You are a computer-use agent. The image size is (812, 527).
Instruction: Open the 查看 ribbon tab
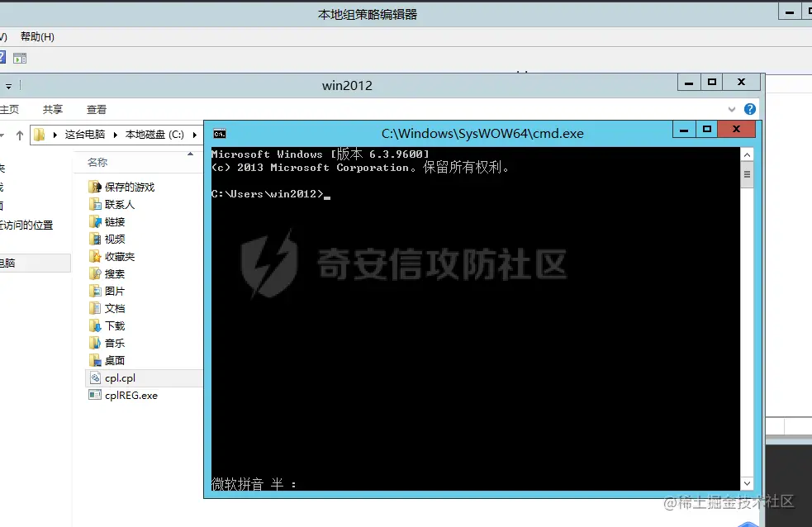click(97, 109)
